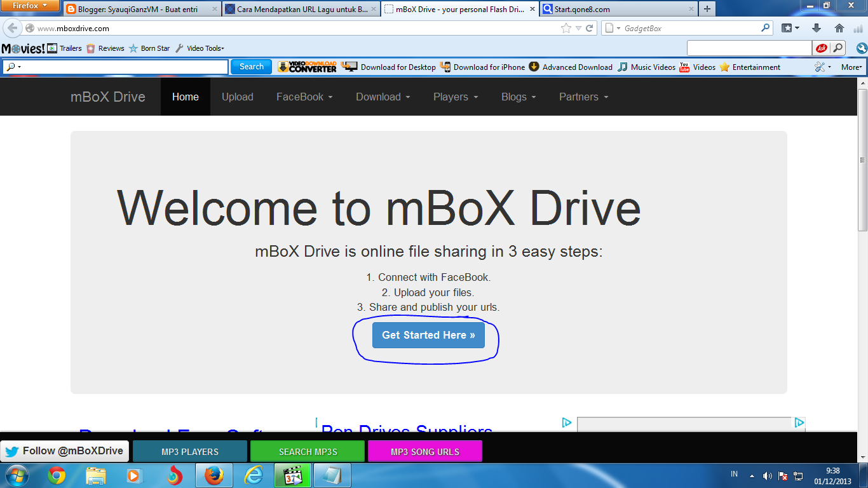The width and height of the screenshot is (868, 488).
Task: Click the Get Started Here button
Action: (428, 335)
